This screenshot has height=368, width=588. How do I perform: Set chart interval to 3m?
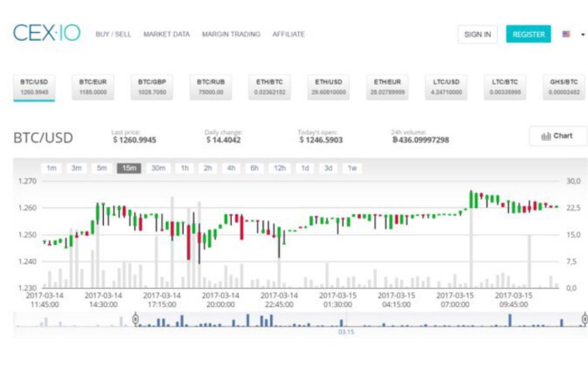click(x=77, y=168)
